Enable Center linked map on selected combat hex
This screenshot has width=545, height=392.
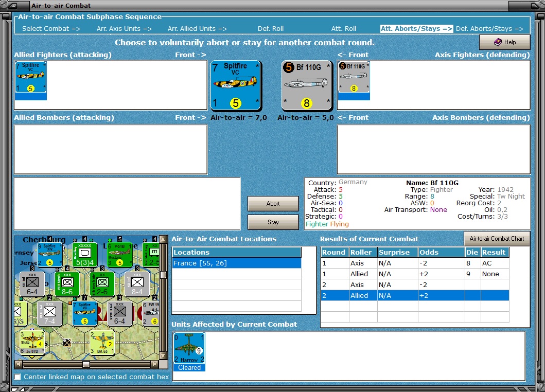(x=17, y=377)
